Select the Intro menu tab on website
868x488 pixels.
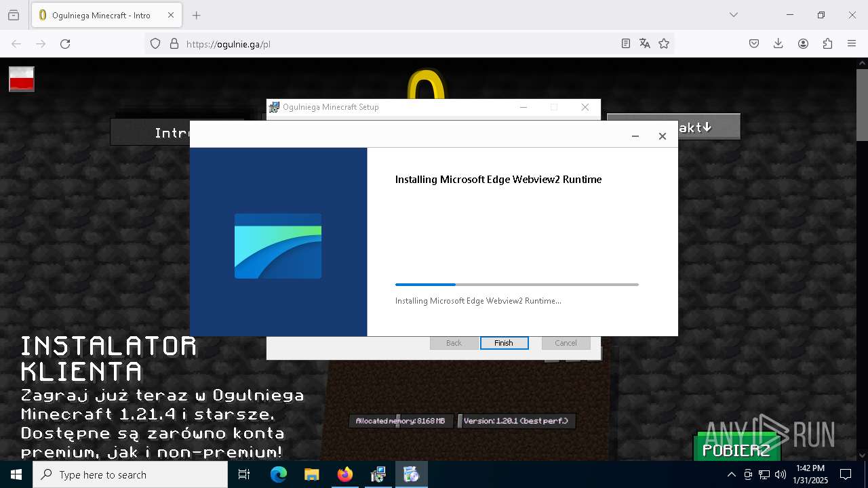tap(151, 133)
